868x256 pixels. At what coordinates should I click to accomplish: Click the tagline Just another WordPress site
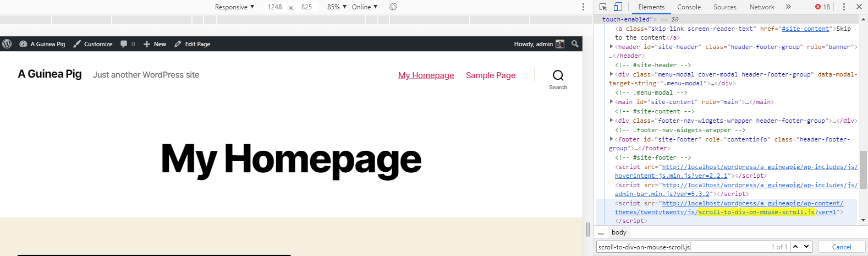pos(146,75)
